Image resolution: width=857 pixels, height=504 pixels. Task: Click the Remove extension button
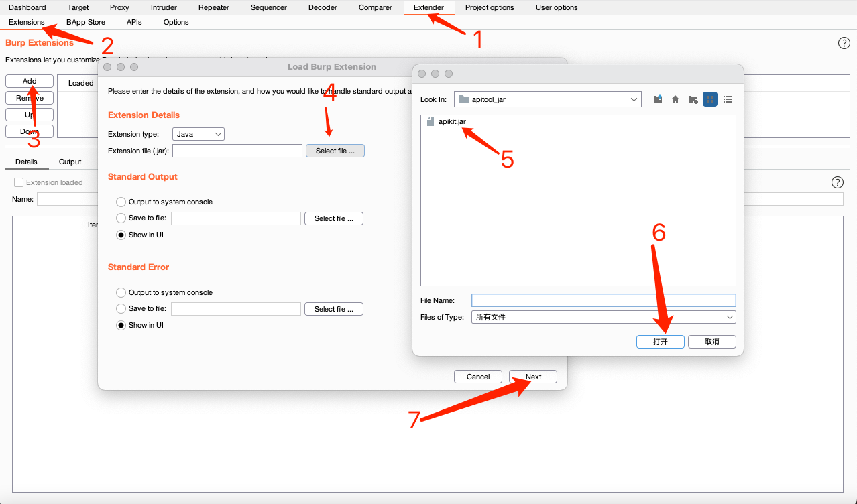pyautogui.click(x=30, y=98)
